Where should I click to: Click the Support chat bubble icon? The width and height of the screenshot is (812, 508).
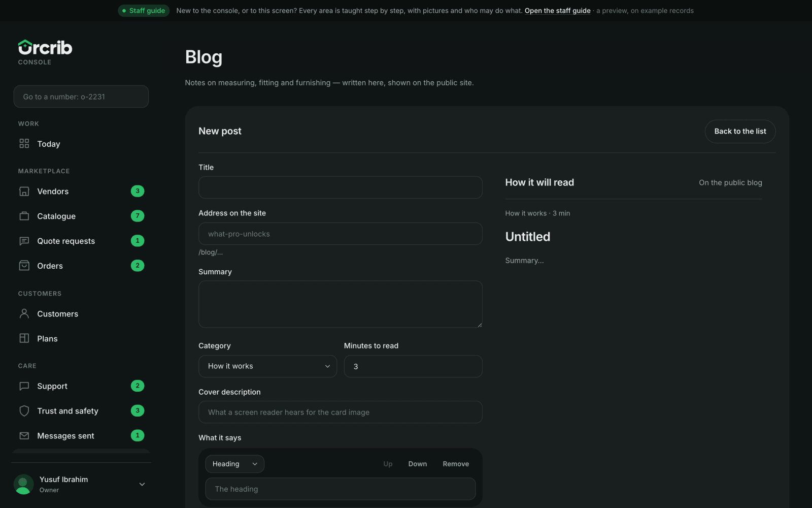point(24,386)
